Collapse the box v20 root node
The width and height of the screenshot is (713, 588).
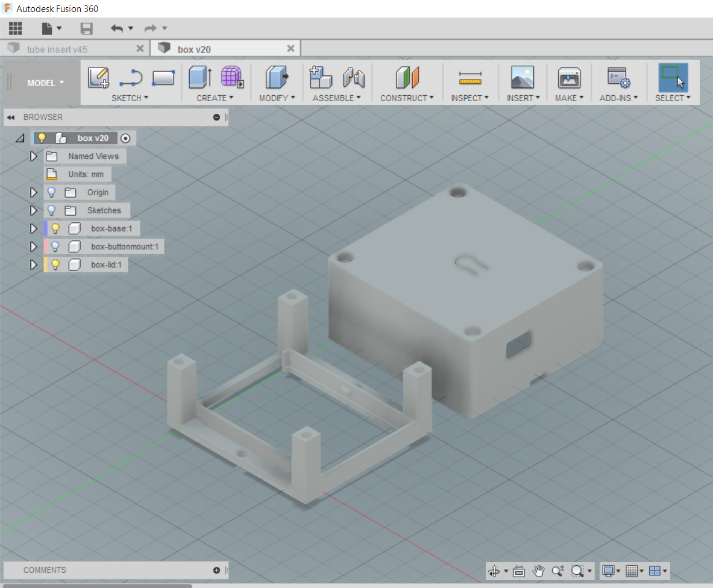tap(20, 138)
